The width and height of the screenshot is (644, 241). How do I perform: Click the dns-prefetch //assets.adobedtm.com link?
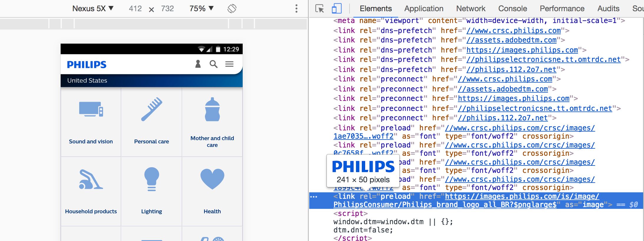pos(511,40)
